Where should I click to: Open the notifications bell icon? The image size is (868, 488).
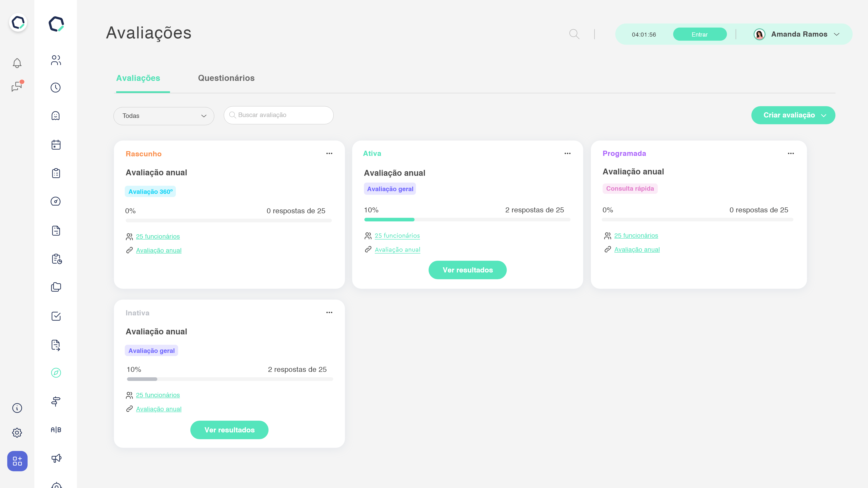[x=17, y=63]
